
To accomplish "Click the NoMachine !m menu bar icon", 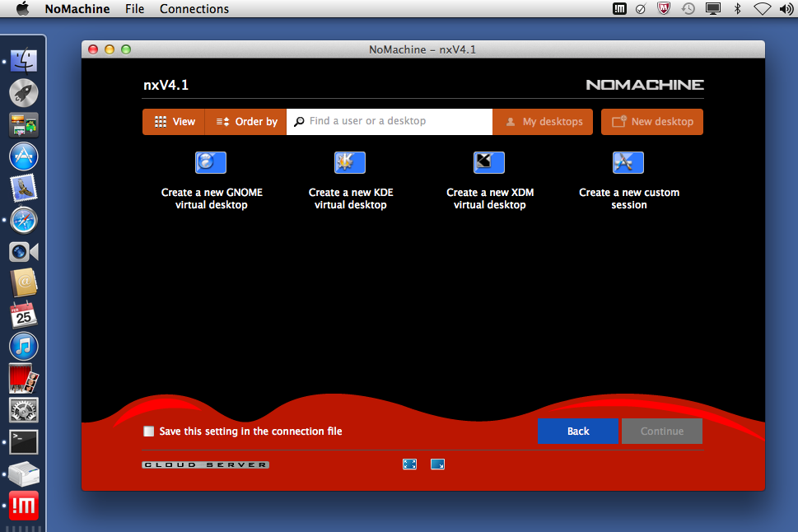I will pyautogui.click(x=619, y=9).
